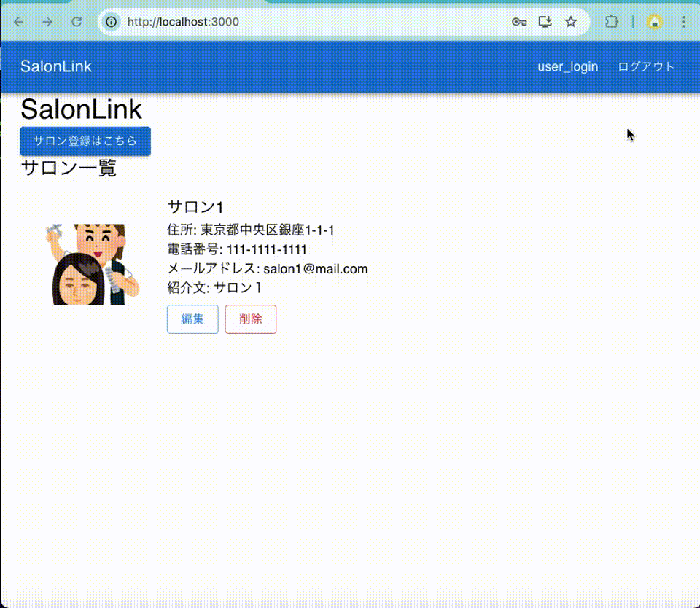Open user_login in the navbar
700x608 pixels.
pos(567,66)
